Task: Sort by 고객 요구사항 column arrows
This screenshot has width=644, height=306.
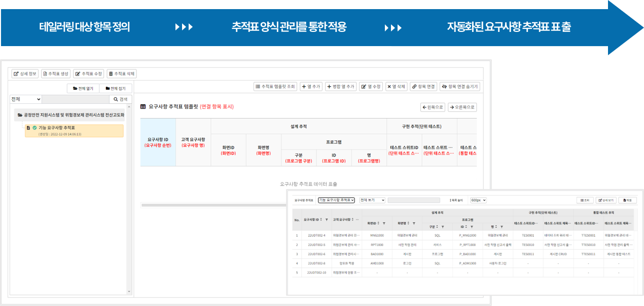Action: click(352, 219)
